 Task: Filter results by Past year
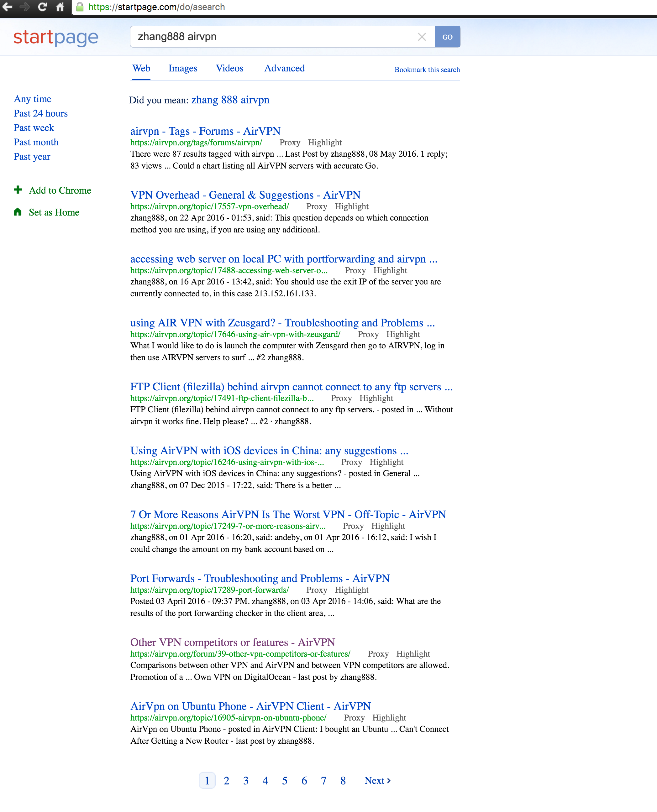tap(32, 157)
